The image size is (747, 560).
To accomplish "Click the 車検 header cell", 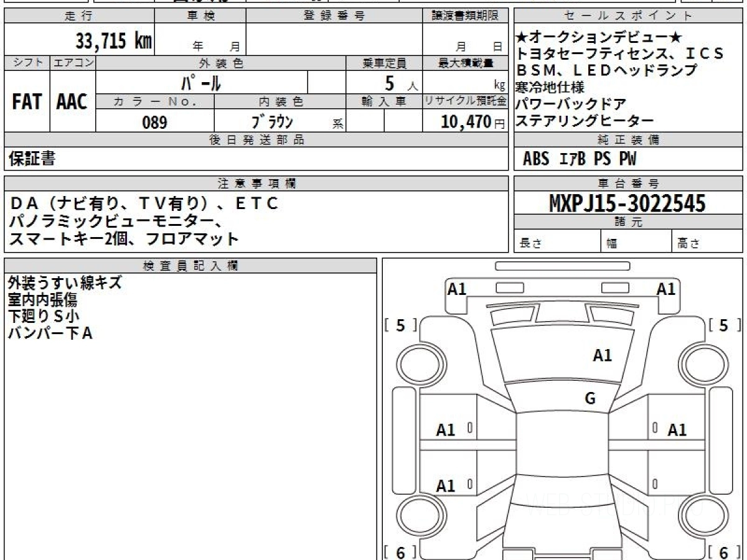I will coord(200,16).
